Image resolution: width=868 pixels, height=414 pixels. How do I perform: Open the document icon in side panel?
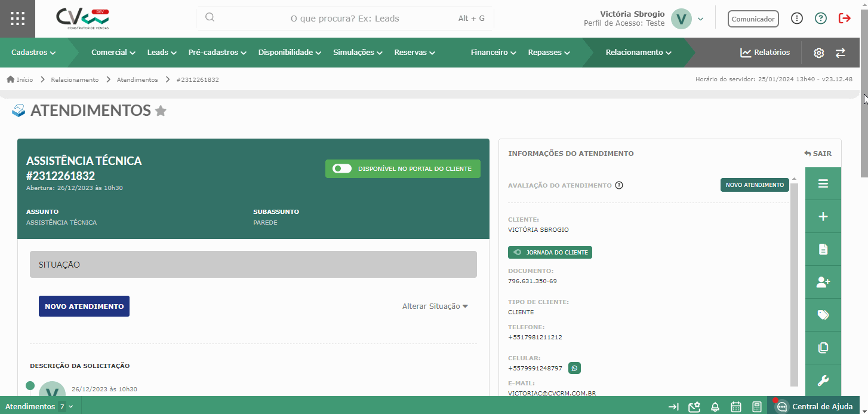point(823,249)
